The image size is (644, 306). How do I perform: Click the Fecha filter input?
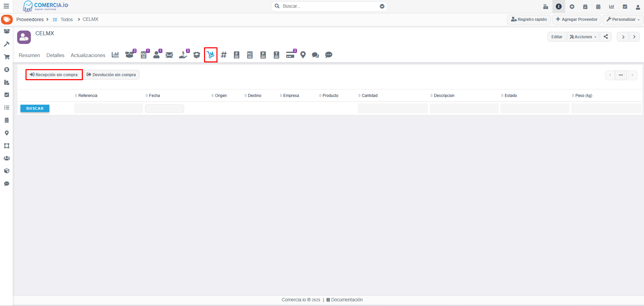(x=164, y=108)
